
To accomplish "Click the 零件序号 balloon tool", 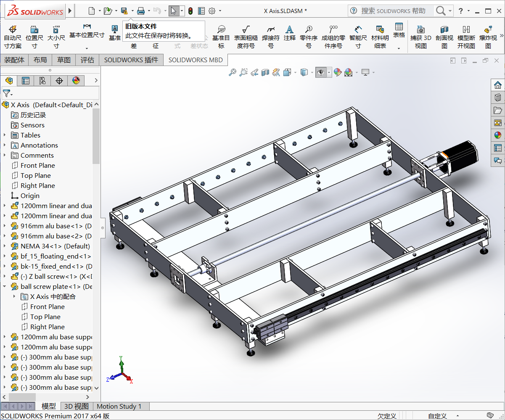I will pyautogui.click(x=309, y=37).
